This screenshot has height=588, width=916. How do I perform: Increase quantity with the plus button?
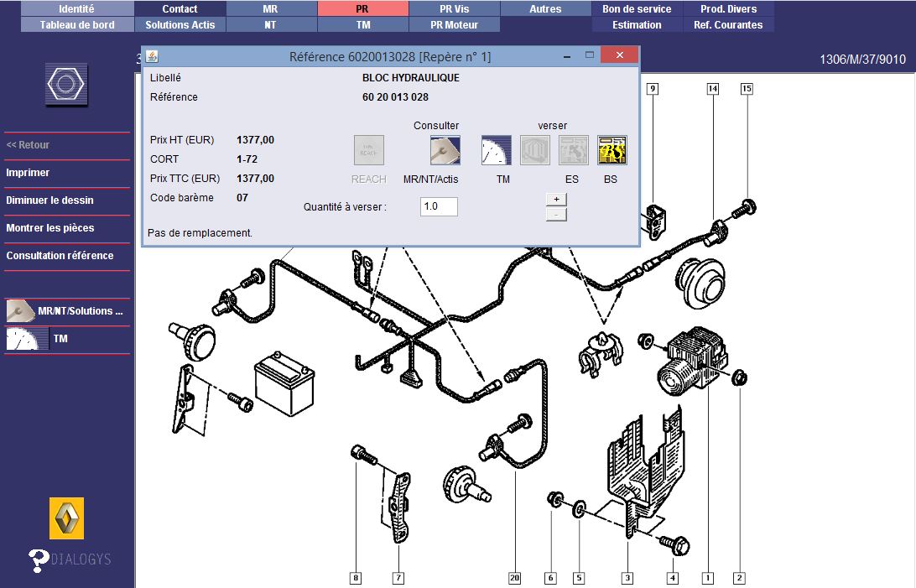(x=555, y=200)
